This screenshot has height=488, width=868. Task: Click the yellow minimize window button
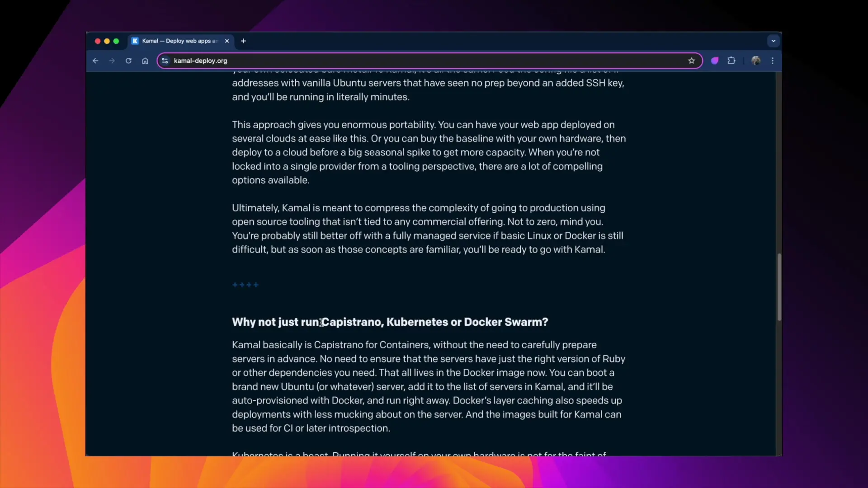click(x=107, y=41)
